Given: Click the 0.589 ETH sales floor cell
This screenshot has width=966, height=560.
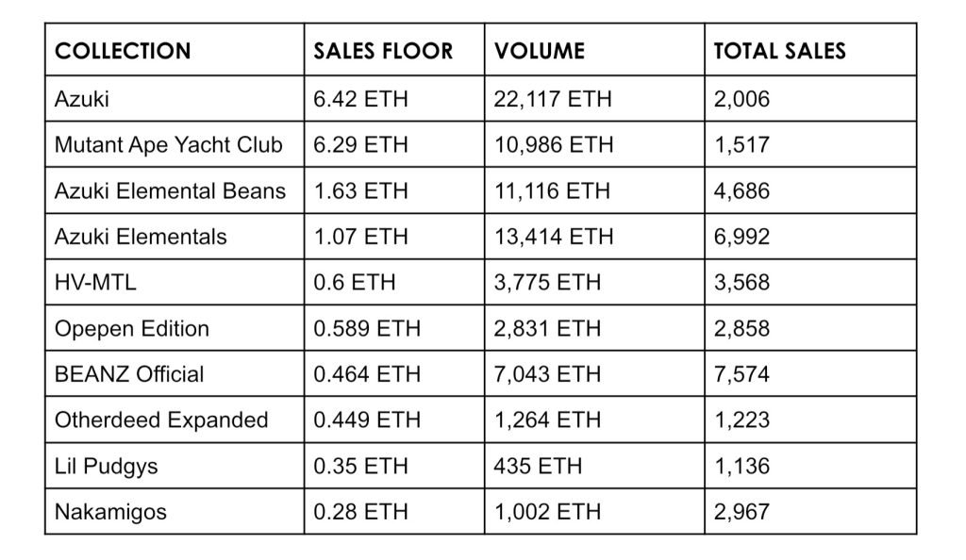Looking at the screenshot, I should (x=368, y=329).
